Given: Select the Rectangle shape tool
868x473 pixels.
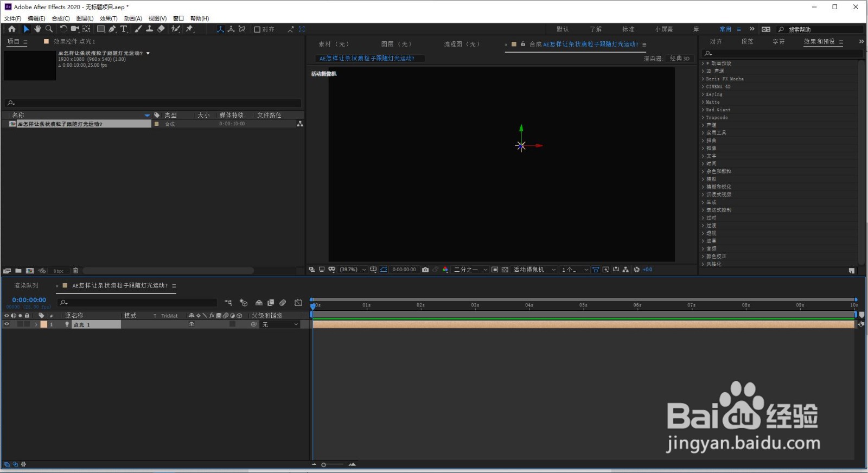Looking at the screenshot, I should [x=101, y=29].
